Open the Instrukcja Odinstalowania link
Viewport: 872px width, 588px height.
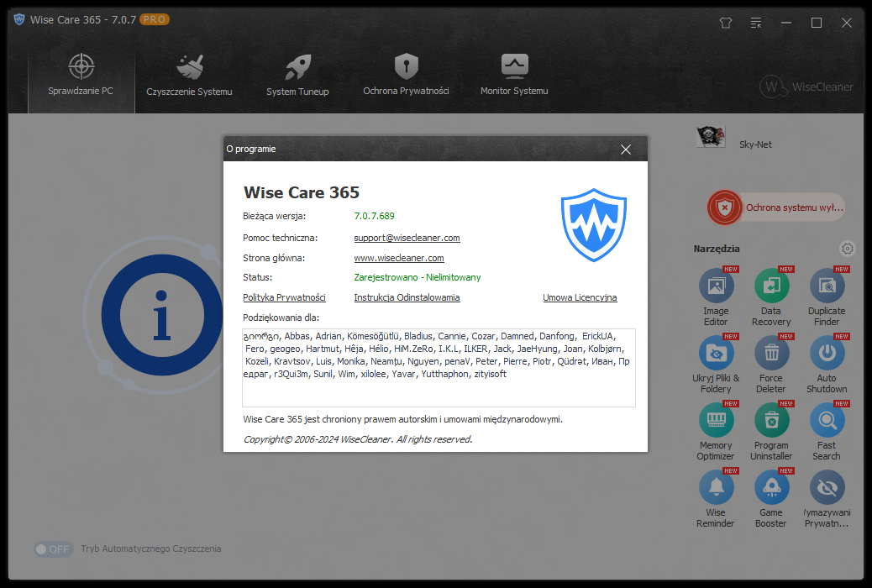click(x=407, y=297)
